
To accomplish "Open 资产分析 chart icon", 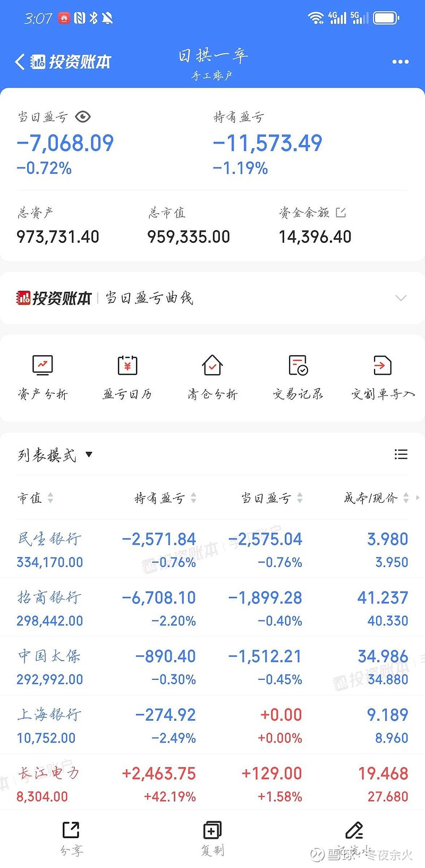I will pos(42,365).
